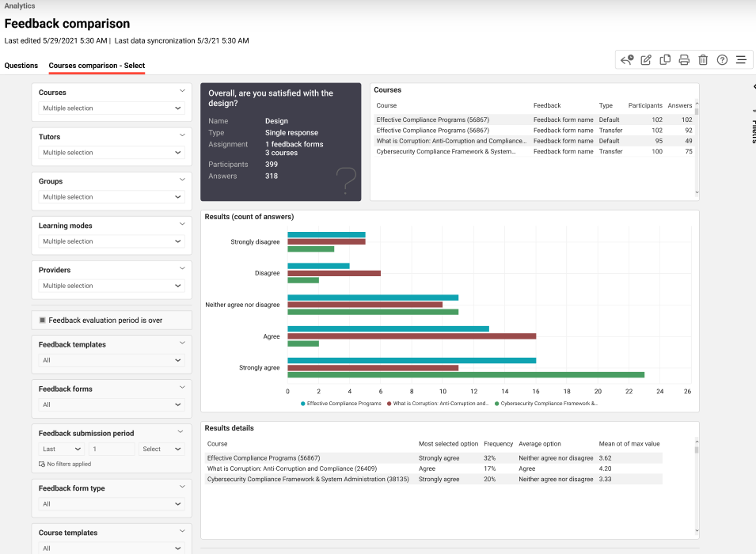Viewport: 756px width, 554px height.
Task: Delete report using the trash icon
Action: [703, 60]
